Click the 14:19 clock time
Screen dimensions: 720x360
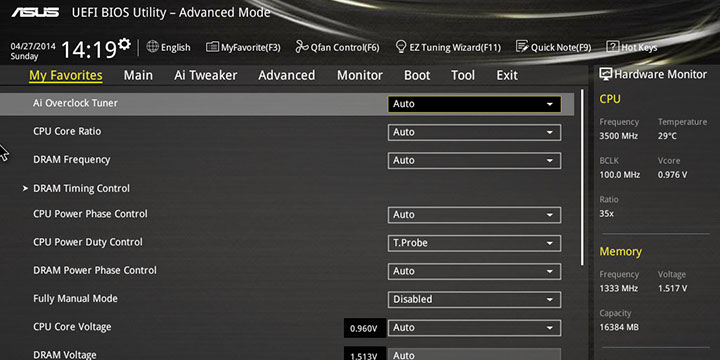click(89, 49)
